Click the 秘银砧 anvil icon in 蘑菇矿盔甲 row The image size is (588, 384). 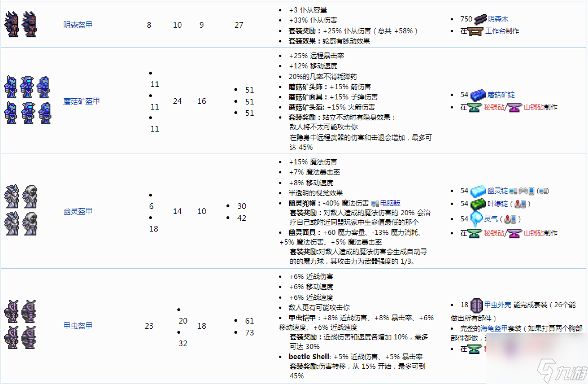475,108
